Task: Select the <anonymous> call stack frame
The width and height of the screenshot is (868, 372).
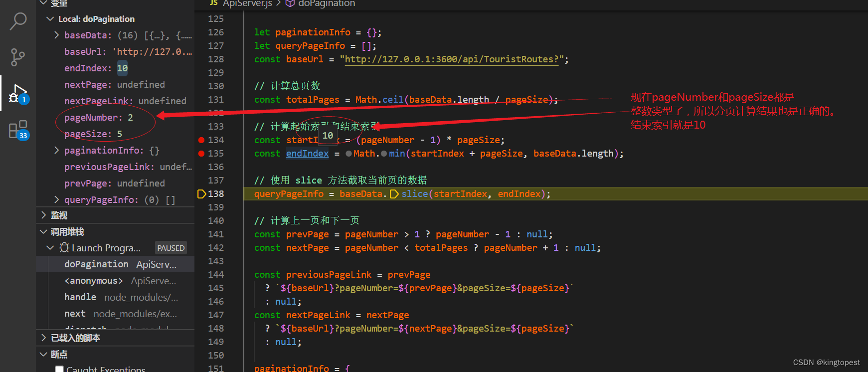Action: 115,281
